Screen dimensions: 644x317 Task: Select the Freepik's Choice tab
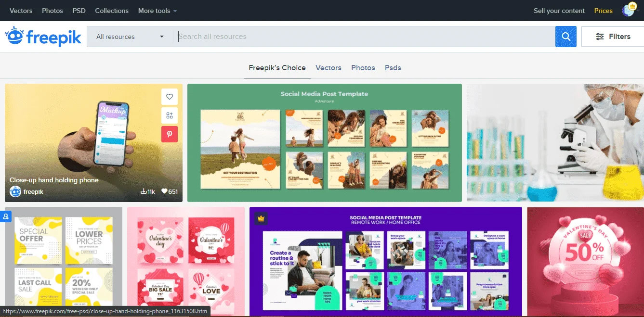[277, 68]
